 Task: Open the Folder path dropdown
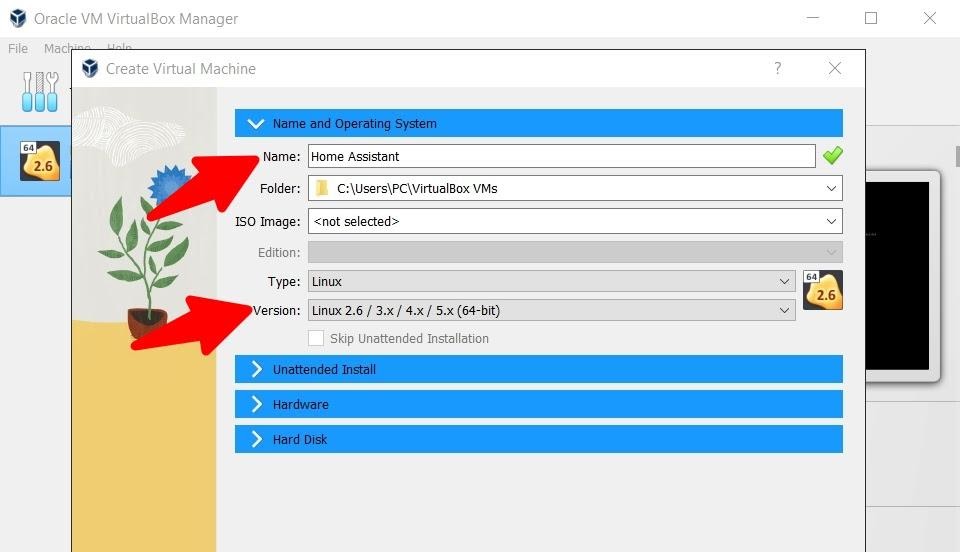[831, 188]
